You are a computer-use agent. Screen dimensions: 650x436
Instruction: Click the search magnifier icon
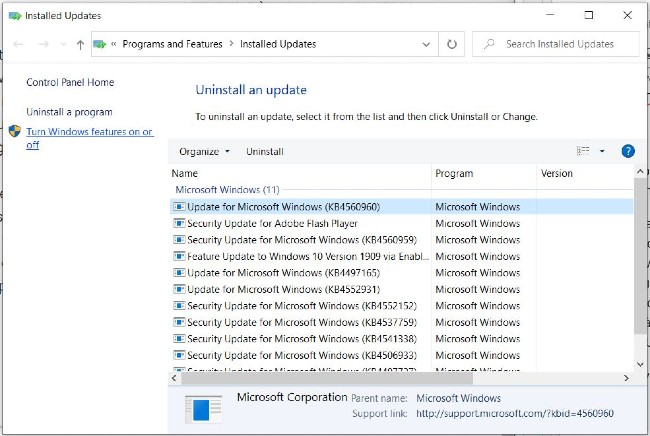[489, 44]
